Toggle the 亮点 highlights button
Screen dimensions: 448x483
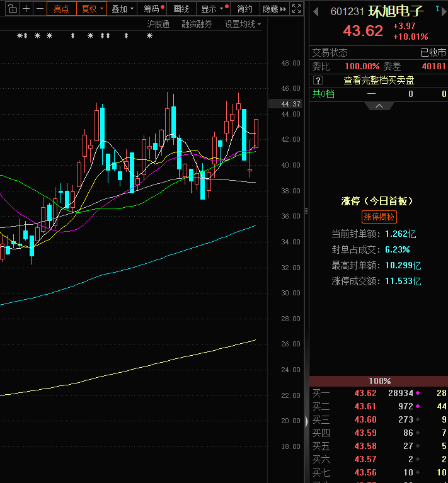pos(61,9)
